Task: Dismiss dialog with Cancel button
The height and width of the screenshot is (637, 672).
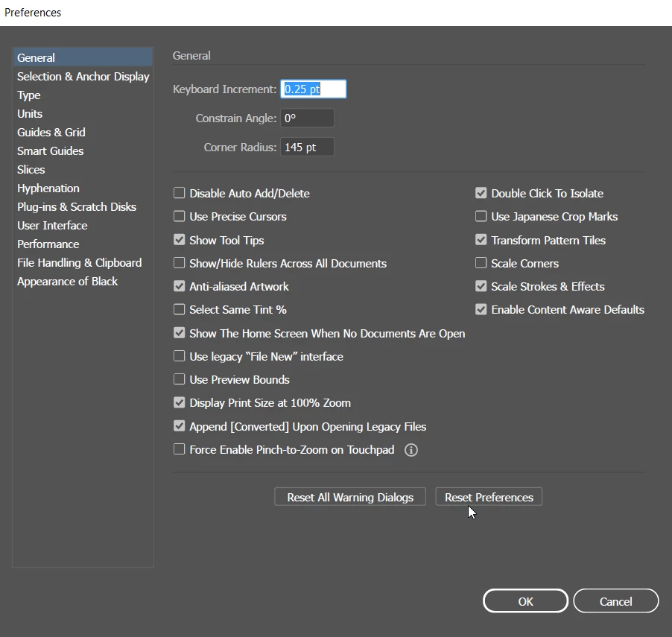Action: [616, 601]
